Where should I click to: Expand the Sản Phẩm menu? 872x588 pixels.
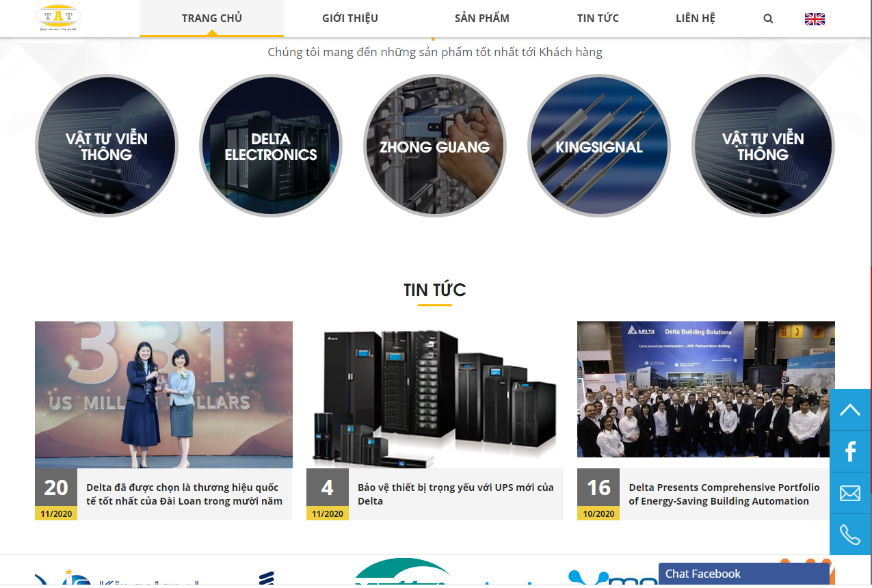[x=482, y=18]
